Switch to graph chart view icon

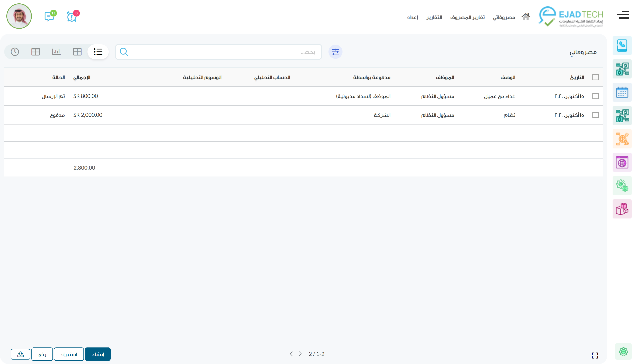[x=56, y=52]
